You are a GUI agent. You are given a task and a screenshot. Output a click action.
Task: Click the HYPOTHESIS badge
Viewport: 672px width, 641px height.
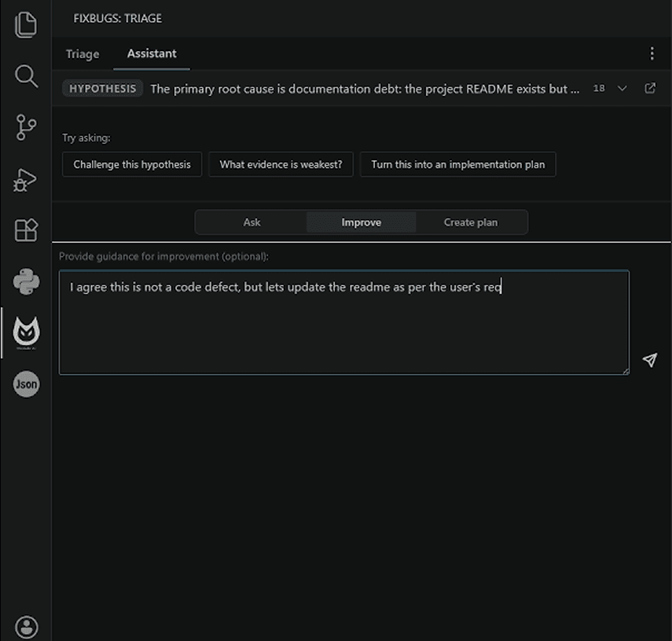(x=102, y=89)
